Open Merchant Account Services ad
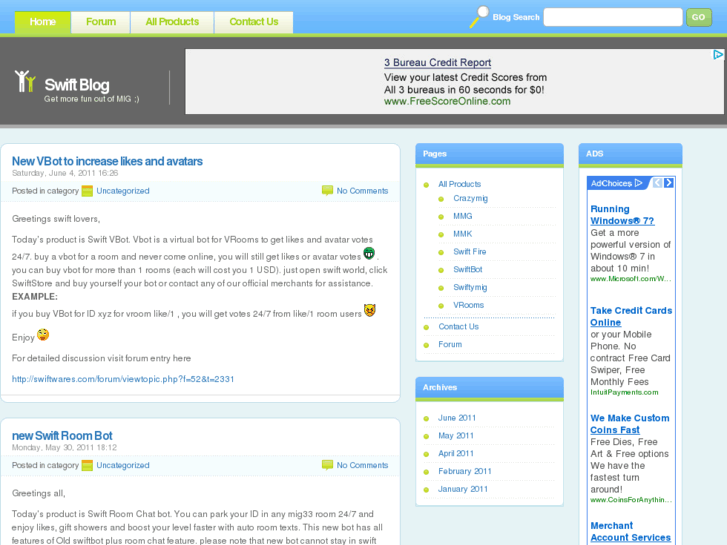This screenshot has width=727, height=545. click(631, 532)
